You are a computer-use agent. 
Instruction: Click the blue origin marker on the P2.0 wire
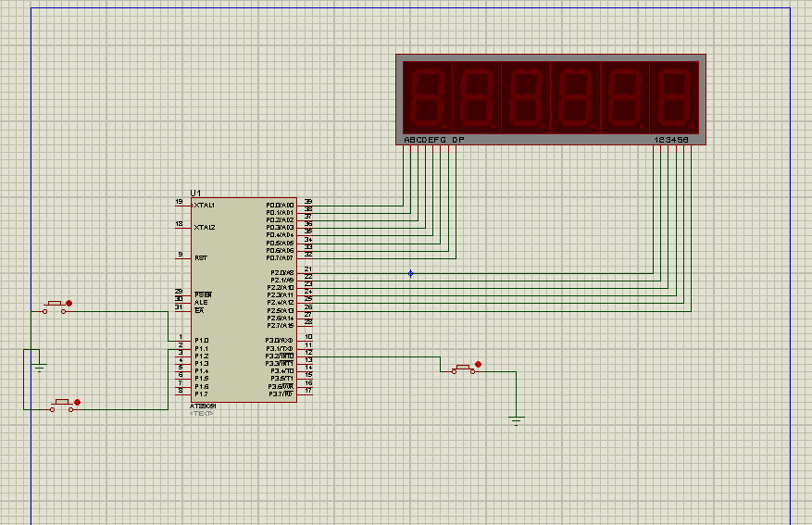pyautogui.click(x=410, y=273)
